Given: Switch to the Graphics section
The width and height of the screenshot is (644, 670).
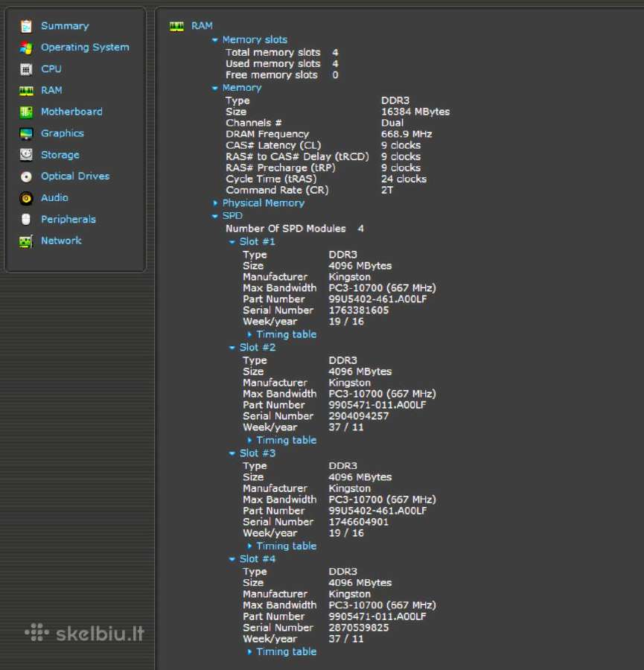Looking at the screenshot, I should pyautogui.click(x=63, y=133).
